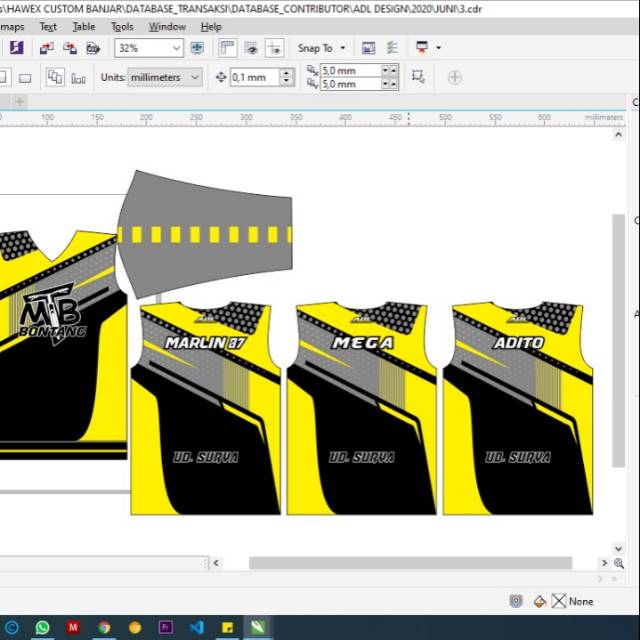640x640 pixels.
Task: Click the Export icon in the toolbar
Action: click(x=70, y=48)
